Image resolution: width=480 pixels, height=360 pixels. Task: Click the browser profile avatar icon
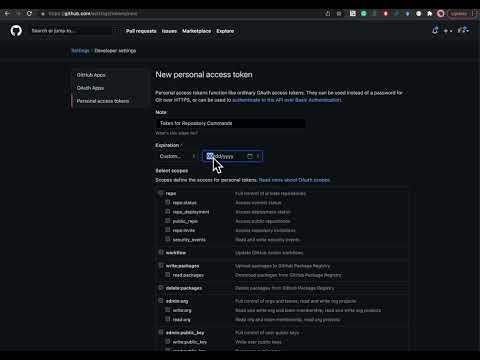coord(441,14)
